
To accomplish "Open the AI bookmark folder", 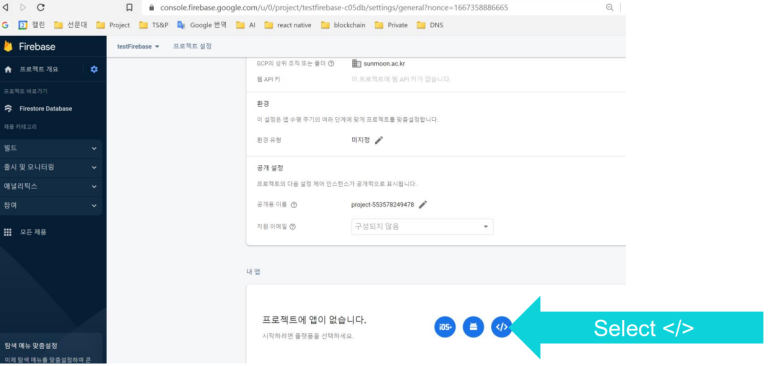I will [x=246, y=25].
